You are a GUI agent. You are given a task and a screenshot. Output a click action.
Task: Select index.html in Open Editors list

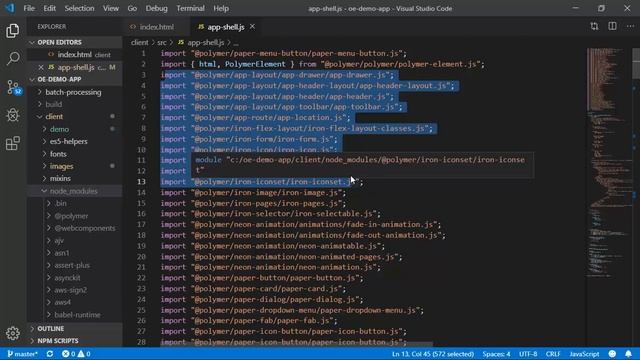[x=75, y=54]
